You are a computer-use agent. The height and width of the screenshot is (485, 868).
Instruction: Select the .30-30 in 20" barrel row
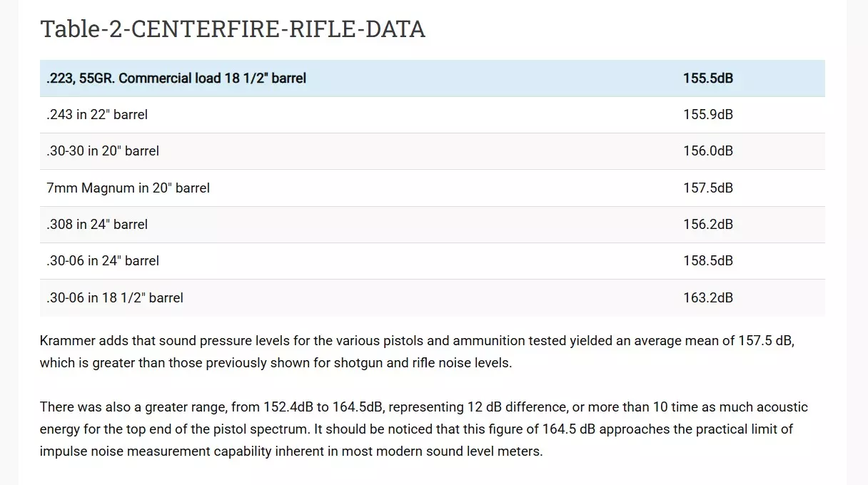(433, 151)
